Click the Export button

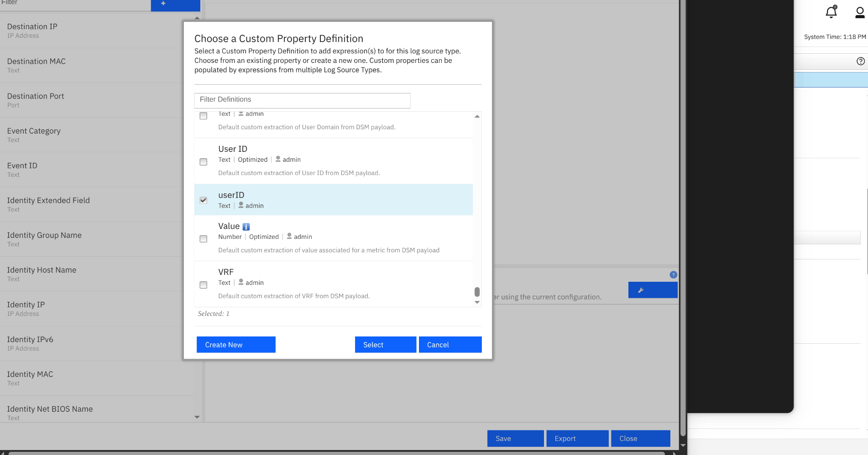[x=578, y=439]
